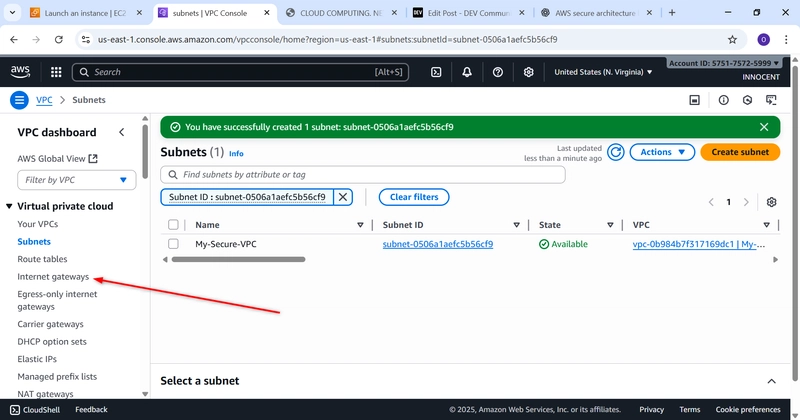
Task: Remove the Subnet ID filter token
Action: pyautogui.click(x=343, y=197)
